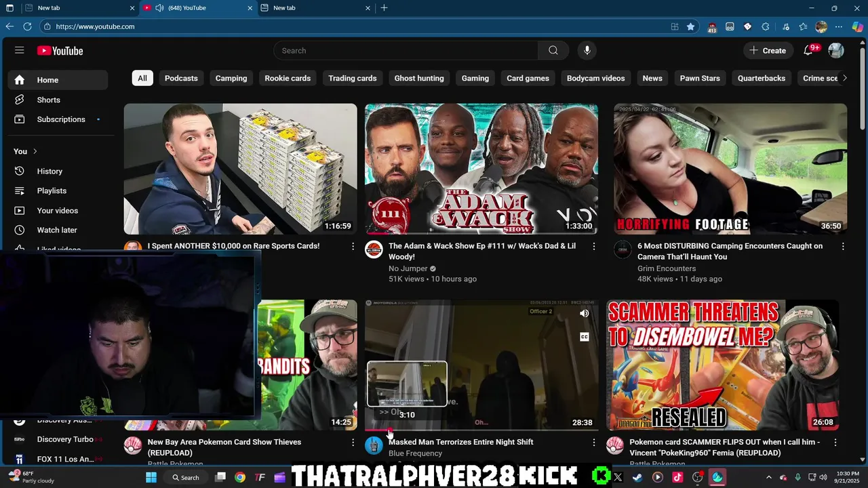The image size is (868, 488).
Task: Open Watch later in the sidebar
Action: click(x=58, y=230)
